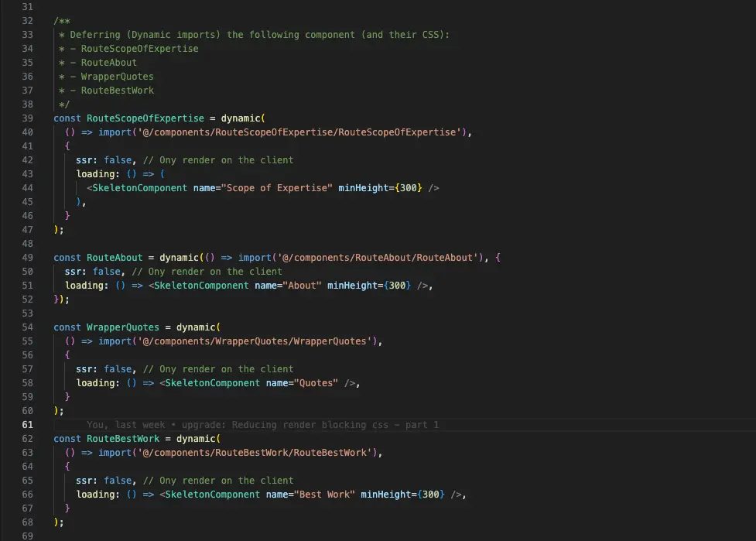Click the RouteScopeOfExpertise constant name on line 39
756x541 pixels.
click(145, 118)
